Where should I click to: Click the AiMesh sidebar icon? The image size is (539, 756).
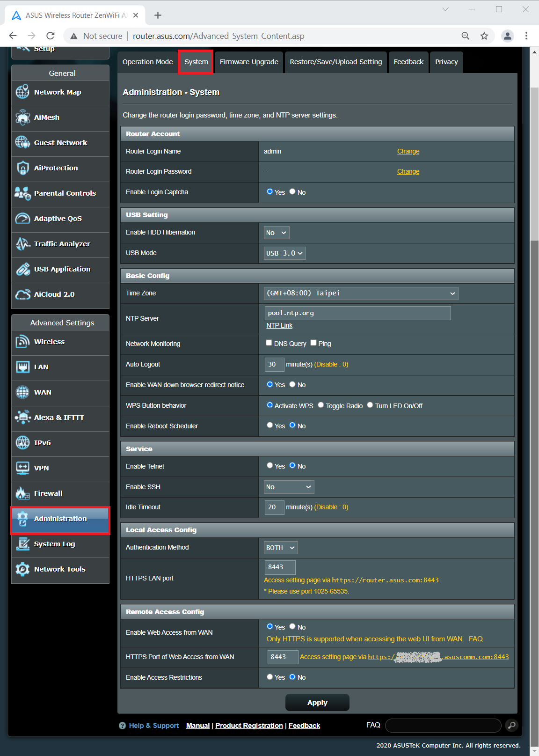(22, 117)
